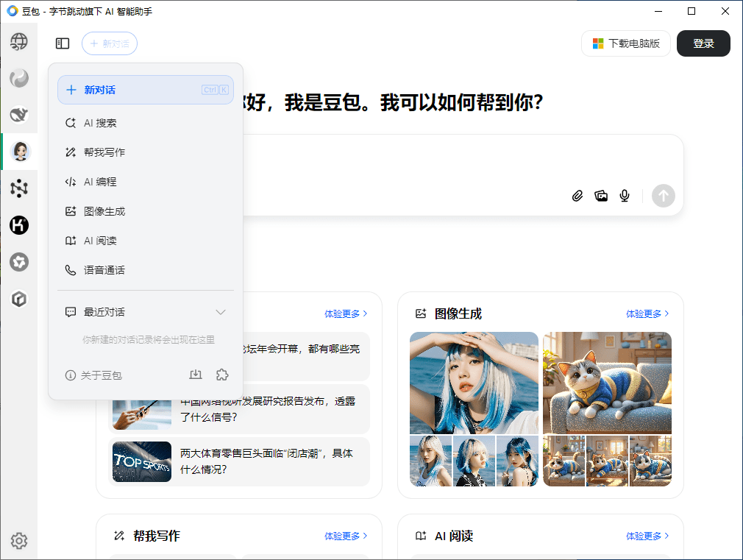Select the Doubao avatar in the left rail

pyautogui.click(x=19, y=152)
